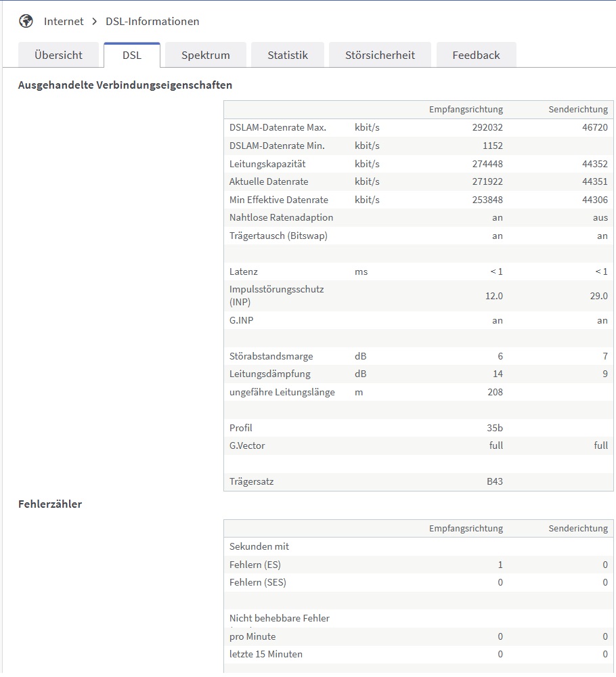Select the Aktuelle Datenrate label
The width and height of the screenshot is (616, 677).
(269, 181)
